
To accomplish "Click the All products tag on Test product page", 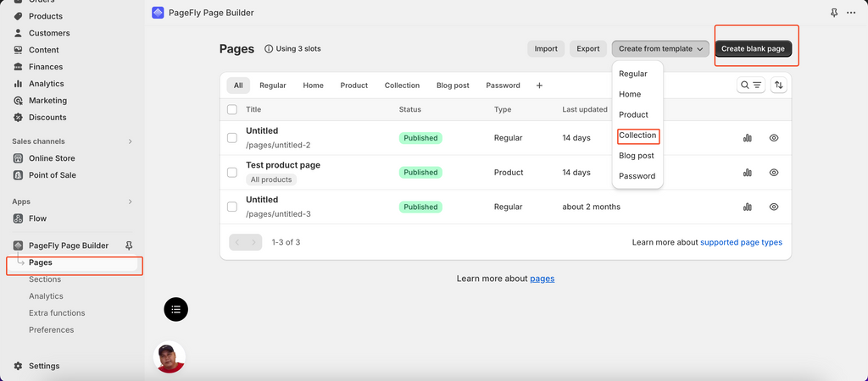I will pyautogui.click(x=271, y=179).
